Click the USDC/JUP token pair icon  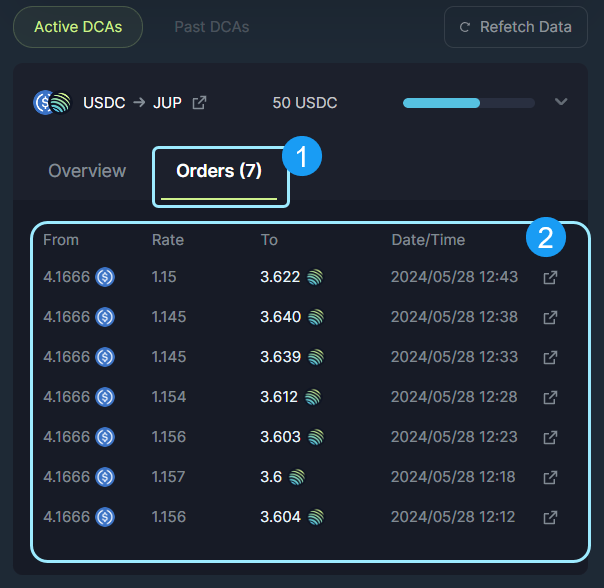pos(52,102)
